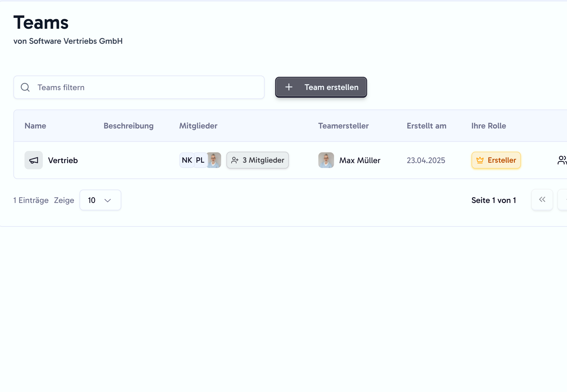Select Max Müller's profile picture
The width and height of the screenshot is (567, 392).
point(326,160)
